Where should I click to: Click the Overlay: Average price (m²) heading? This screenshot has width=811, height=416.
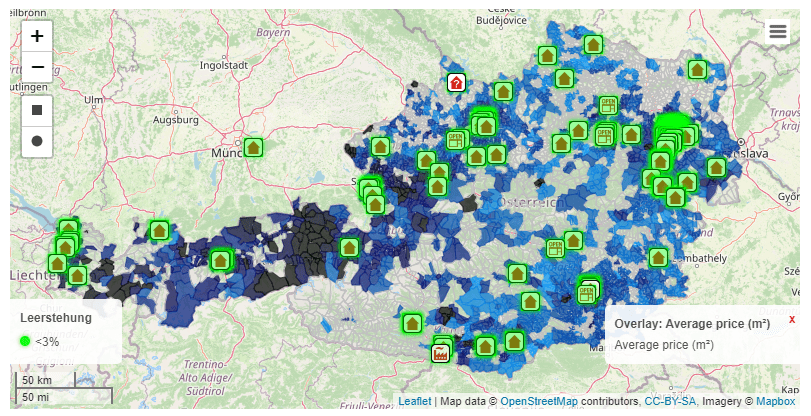[692, 324]
